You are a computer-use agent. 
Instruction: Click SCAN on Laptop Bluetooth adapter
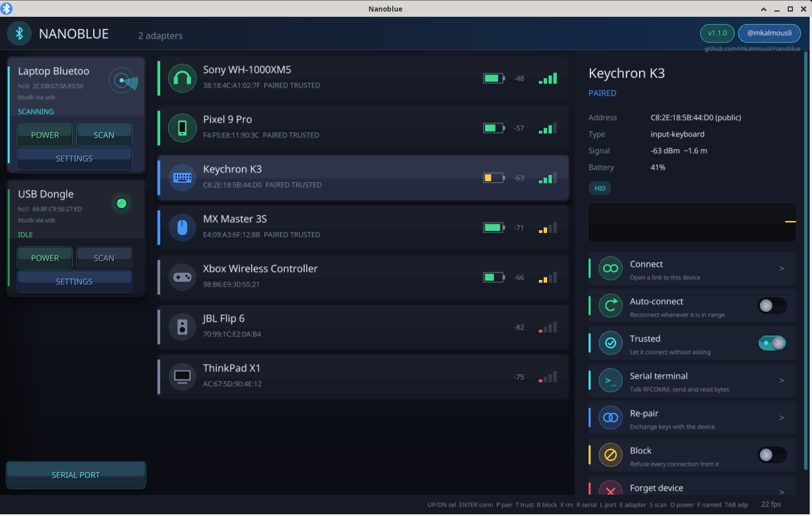[104, 135]
